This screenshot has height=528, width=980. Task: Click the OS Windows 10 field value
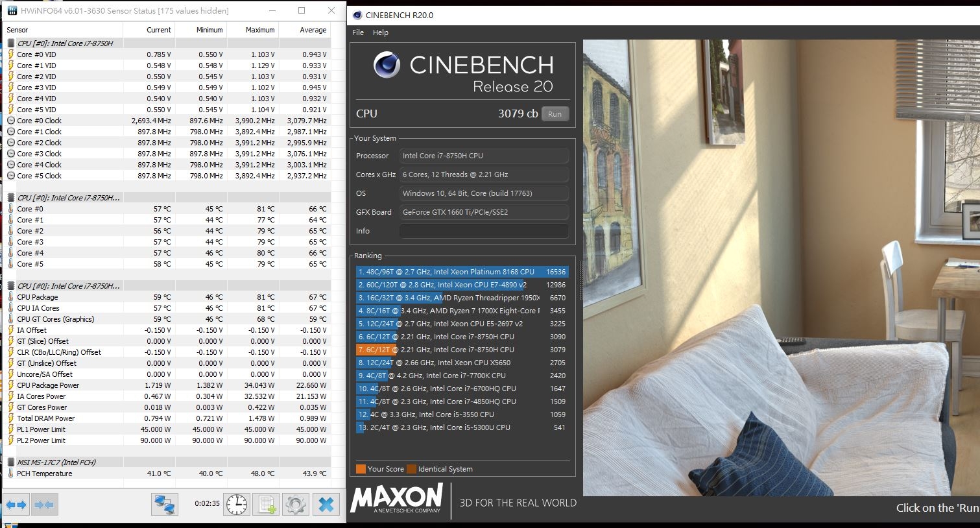[x=484, y=193]
